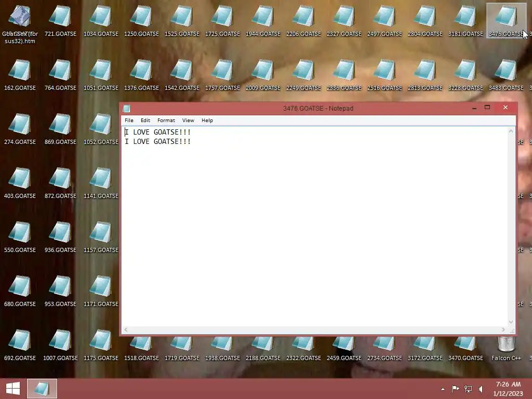The height and width of the screenshot is (399, 532).
Task: Open the taskbar clock showing 7:26 AM
Action: (x=508, y=389)
